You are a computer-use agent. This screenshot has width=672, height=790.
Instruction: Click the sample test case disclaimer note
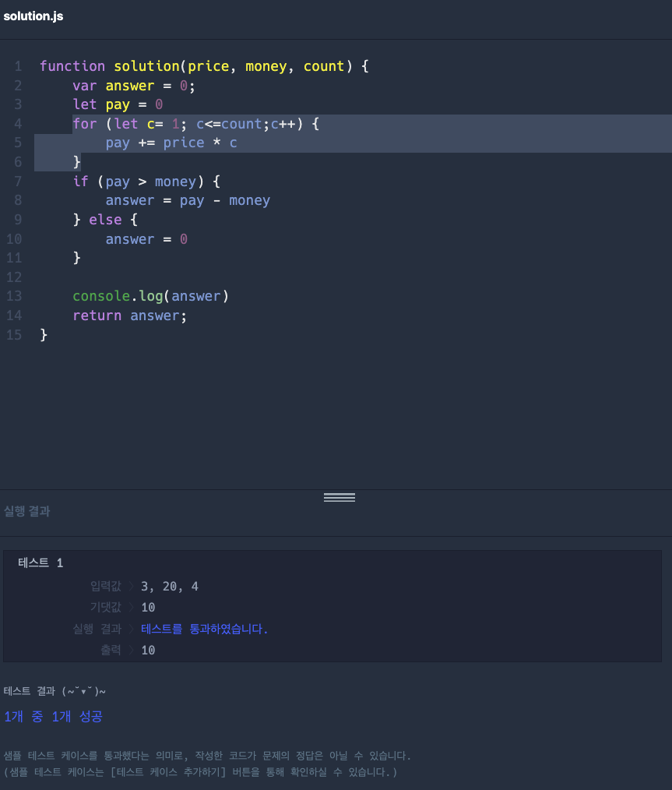[x=207, y=764]
